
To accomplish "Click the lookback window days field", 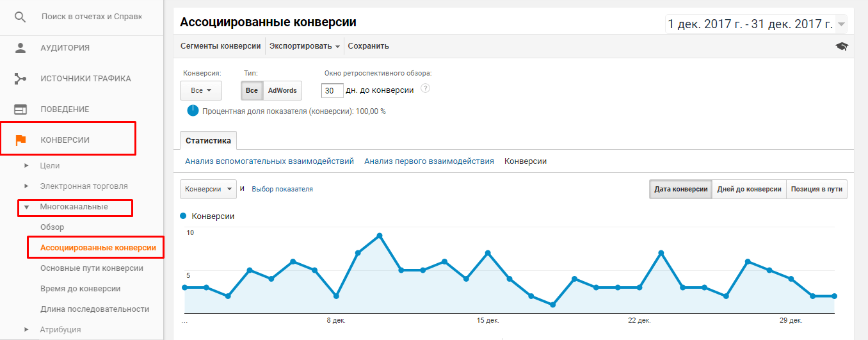I will [332, 91].
